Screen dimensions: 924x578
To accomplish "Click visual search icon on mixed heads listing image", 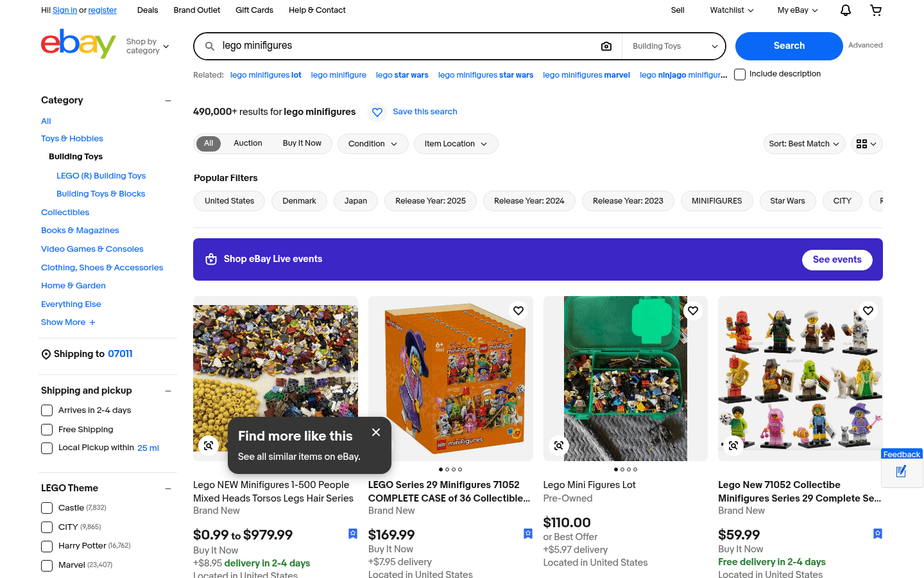I will click(209, 445).
